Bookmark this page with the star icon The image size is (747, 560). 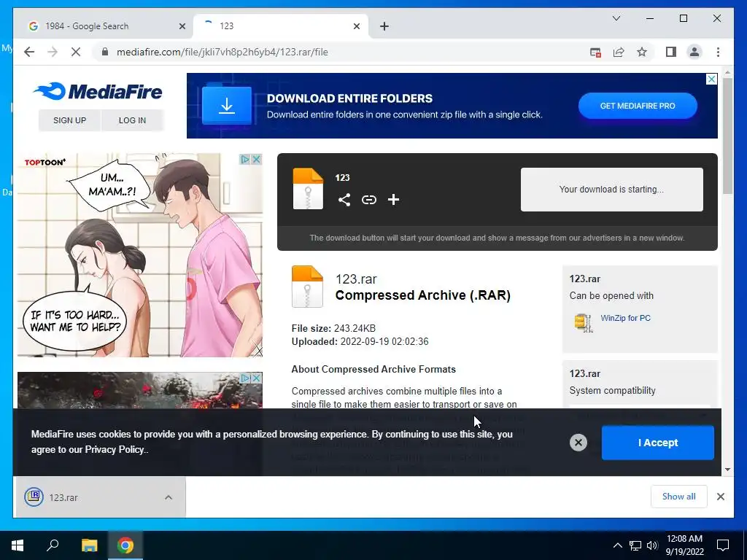(x=642, y=52)
